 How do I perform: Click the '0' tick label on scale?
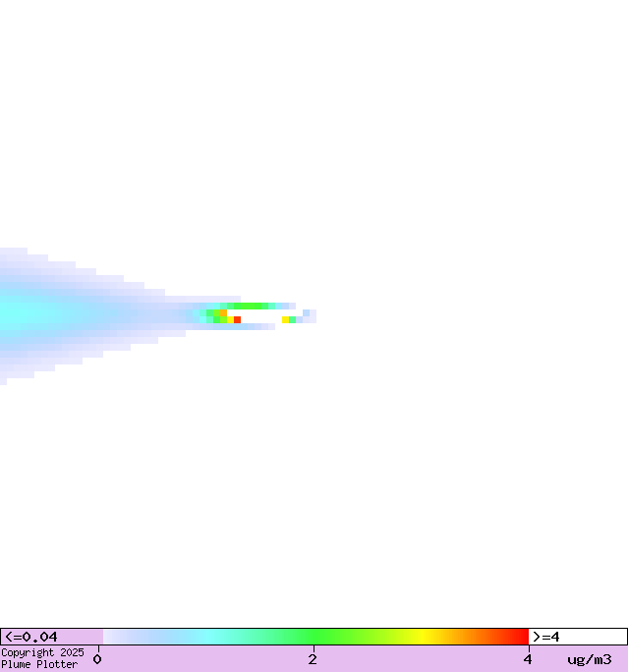pos(97,659)
